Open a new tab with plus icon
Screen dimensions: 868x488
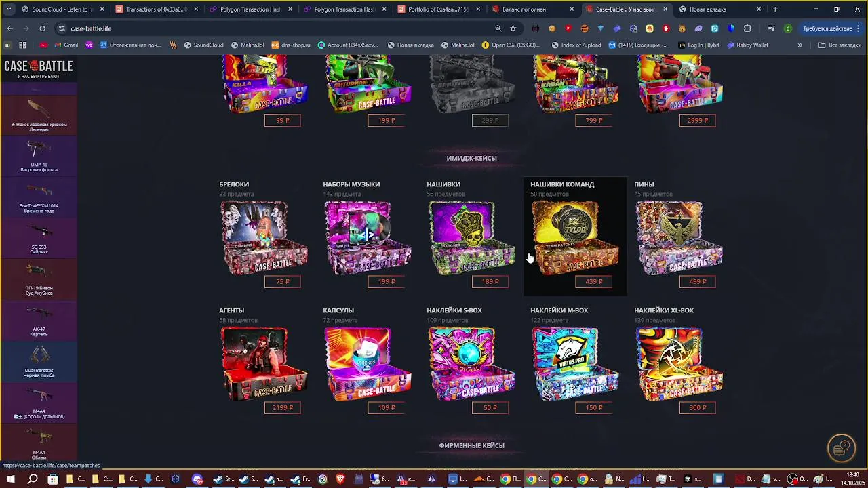pyautogui.click(x=775, y=9)
